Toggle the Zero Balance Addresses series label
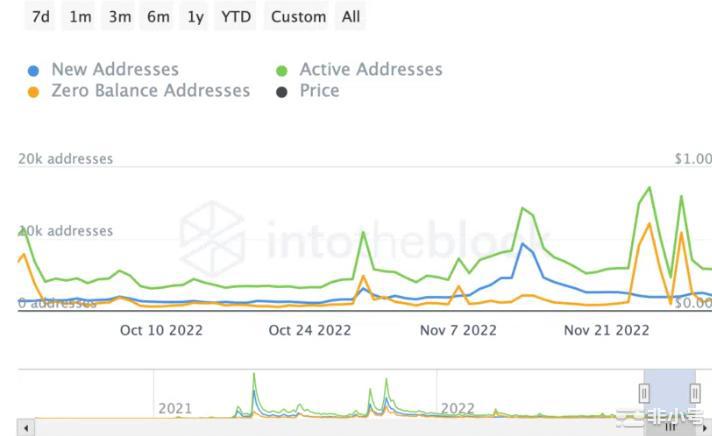The height and width of the screenshot is (436, 712). pyautogui.click(x=150, y=91)
